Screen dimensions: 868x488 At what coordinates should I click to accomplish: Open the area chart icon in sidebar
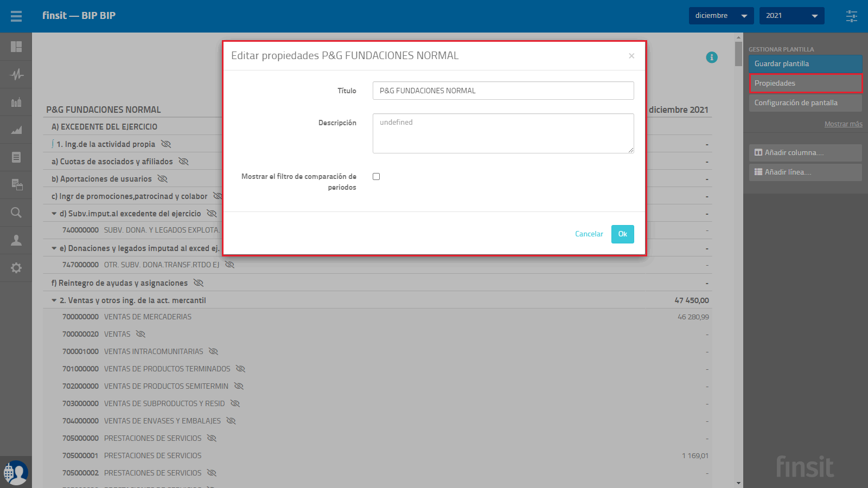(x=16, y=130)
